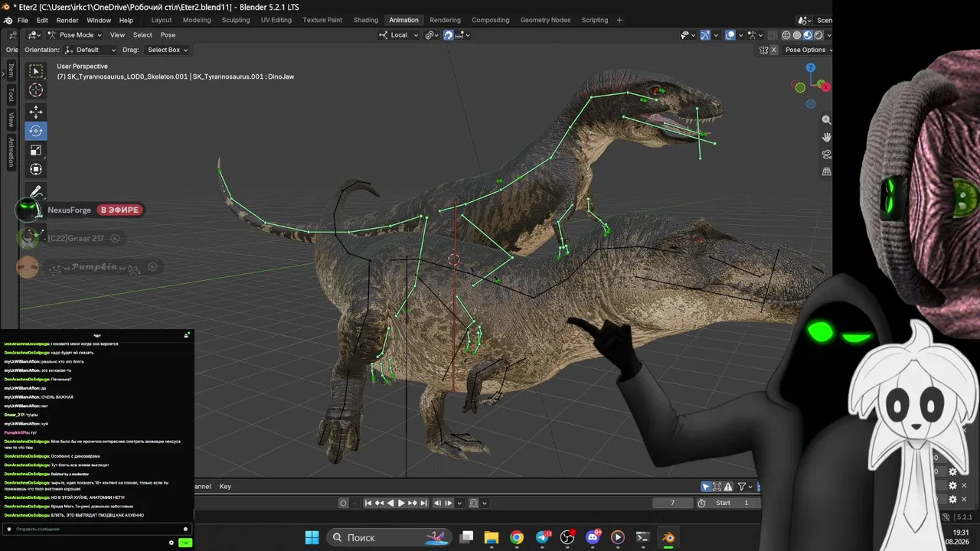Toggle viewport gizmo display

[x=705, y=34]
